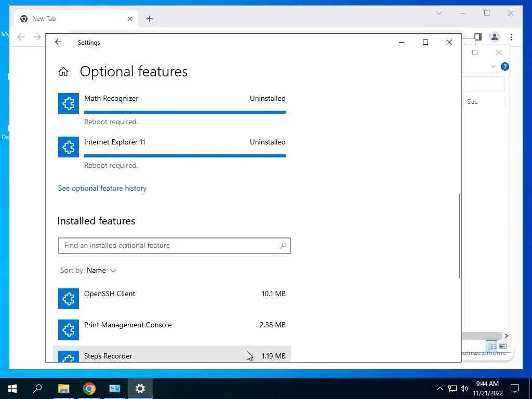Maximize the Settings window
Viewport: 532px width, 399px height.
point(425,42)
